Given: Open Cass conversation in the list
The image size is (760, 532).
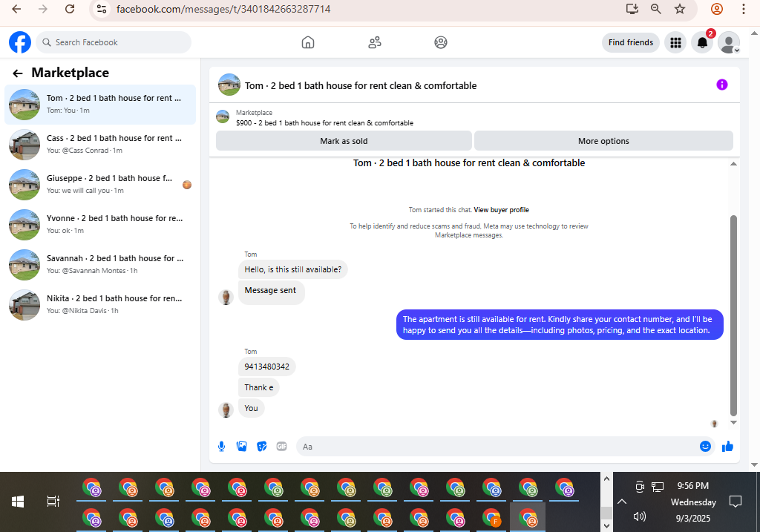Looking at the screenshot, I should [x=100, y=145].
